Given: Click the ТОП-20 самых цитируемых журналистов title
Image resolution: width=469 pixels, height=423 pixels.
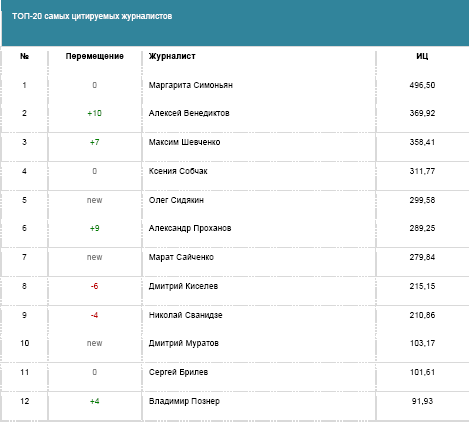Looking at the screenshot, I should (92, 16).
